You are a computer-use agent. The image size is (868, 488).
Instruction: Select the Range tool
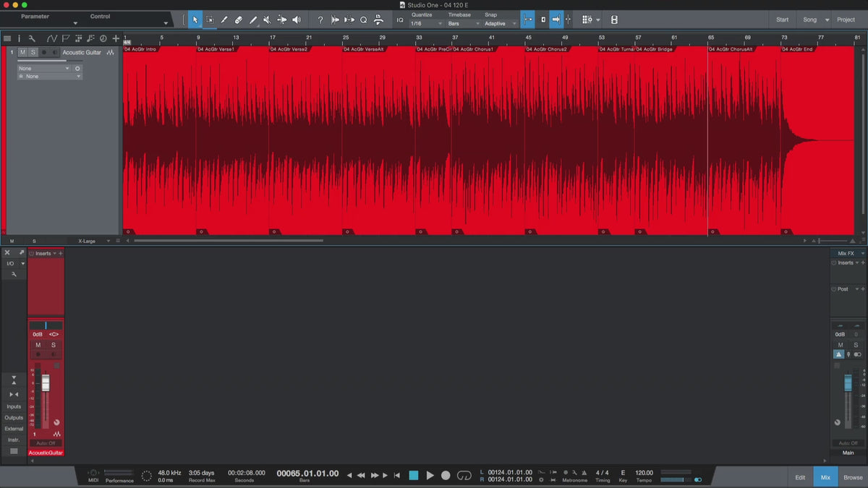210,20
